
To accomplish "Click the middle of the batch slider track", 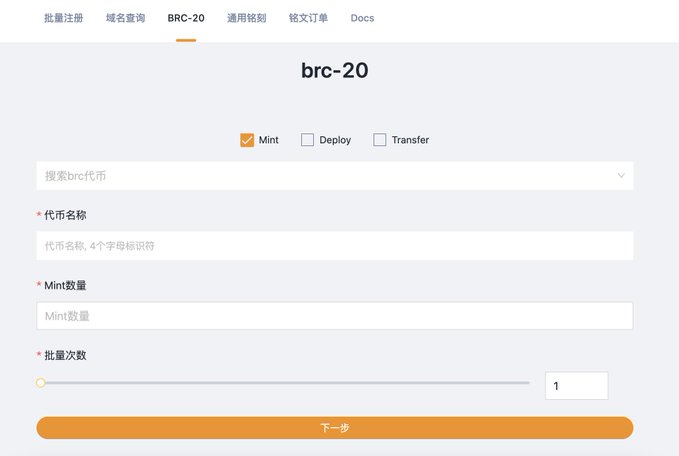I will (x=285, y=383).
